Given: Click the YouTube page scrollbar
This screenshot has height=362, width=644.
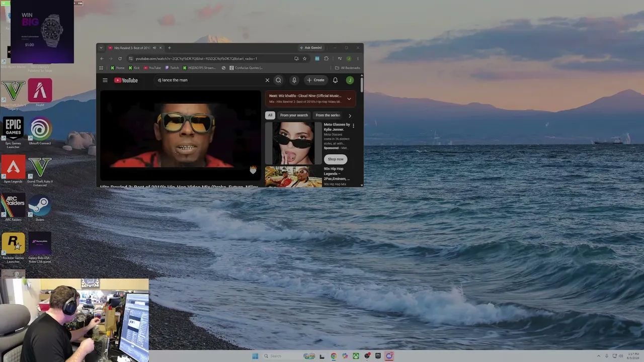Looking at the screenshot, I should click(362, 84).
